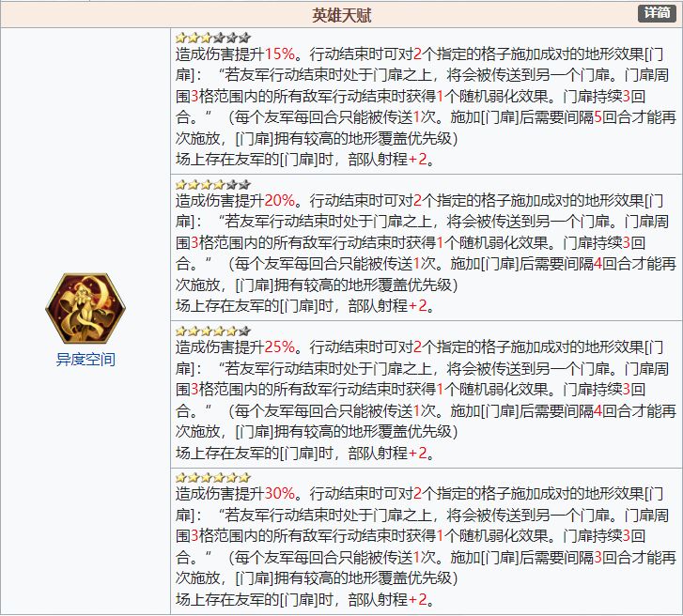This screenshot has height=616, width=683.
Task: Click the three-star rating row
Action: (213, 38)
